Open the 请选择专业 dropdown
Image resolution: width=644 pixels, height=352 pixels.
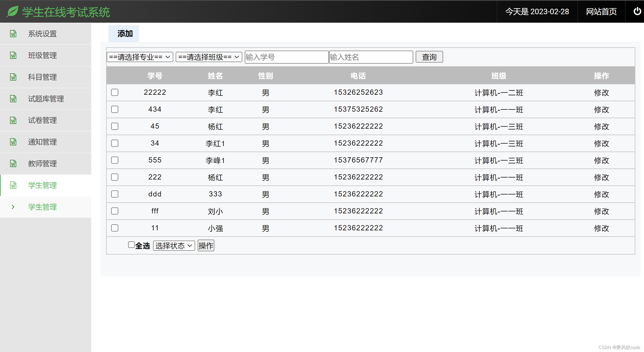pyautogui.click(x=140, y=57)
